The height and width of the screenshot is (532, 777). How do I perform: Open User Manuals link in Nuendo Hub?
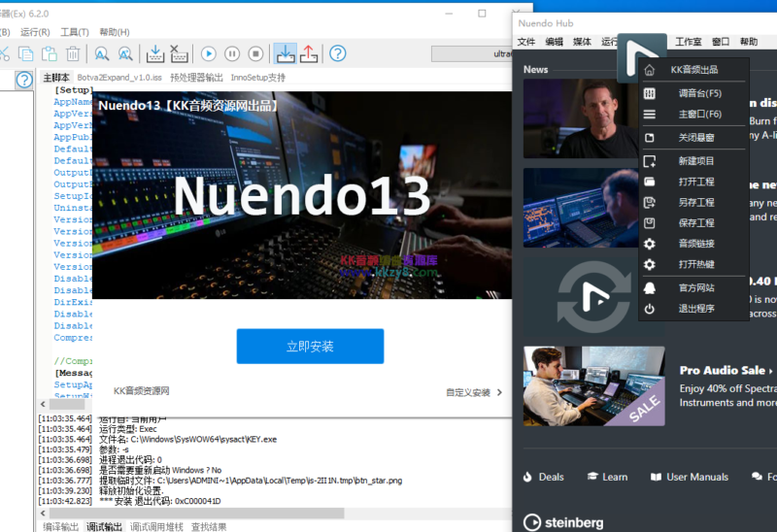tap(690, 477)
